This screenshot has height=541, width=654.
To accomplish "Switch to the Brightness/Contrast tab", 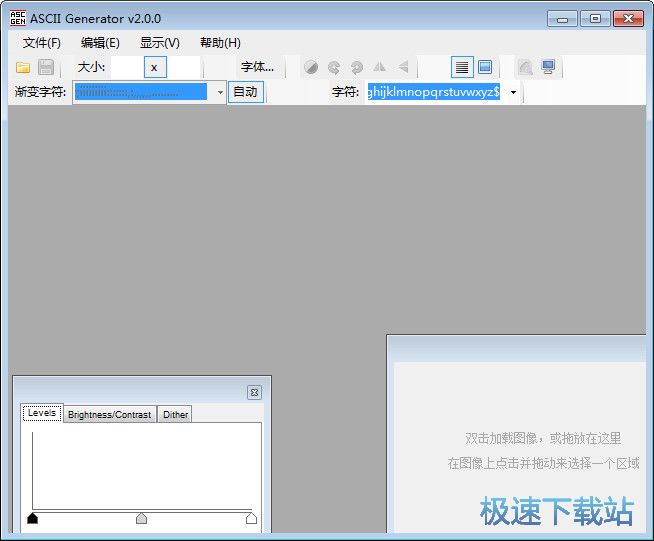I will 110,414.
